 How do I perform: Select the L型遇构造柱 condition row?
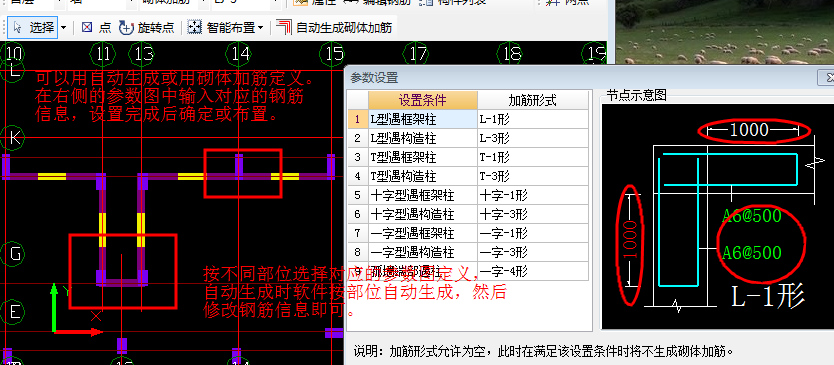click(x=423, y=138)
